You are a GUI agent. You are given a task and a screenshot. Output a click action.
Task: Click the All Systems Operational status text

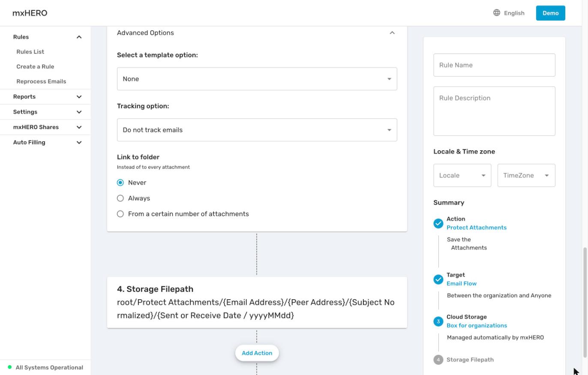(x=49, y=368)
